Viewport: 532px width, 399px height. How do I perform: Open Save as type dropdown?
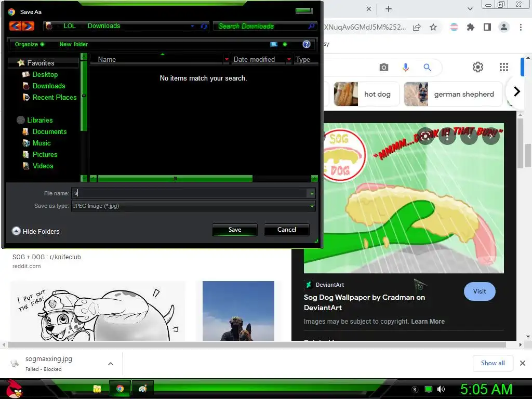coord(312,206)
